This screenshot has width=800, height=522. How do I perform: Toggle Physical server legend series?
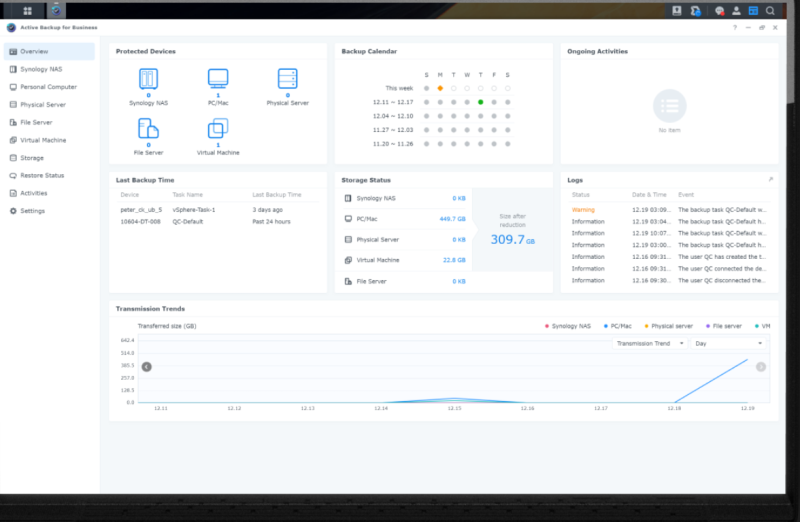pos(668,326)
